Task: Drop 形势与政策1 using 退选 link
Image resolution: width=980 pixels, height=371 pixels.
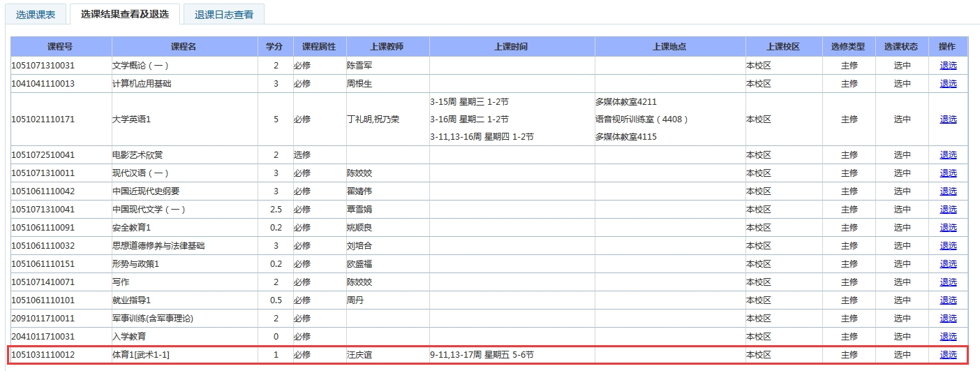Action: 948,264
